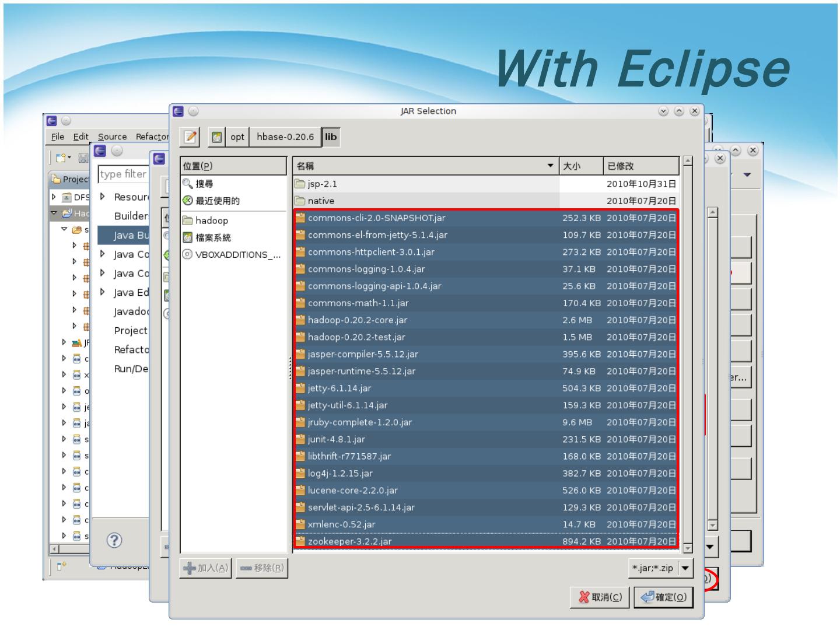Select commons-el-from-jetty-5.1.4.jar file icon
Viewport: 840px width, 630px height.
[x=300, y=235]
